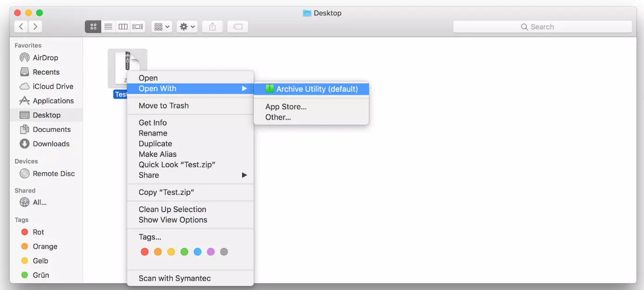Select Duplicate in the context menu

[190, 144]
